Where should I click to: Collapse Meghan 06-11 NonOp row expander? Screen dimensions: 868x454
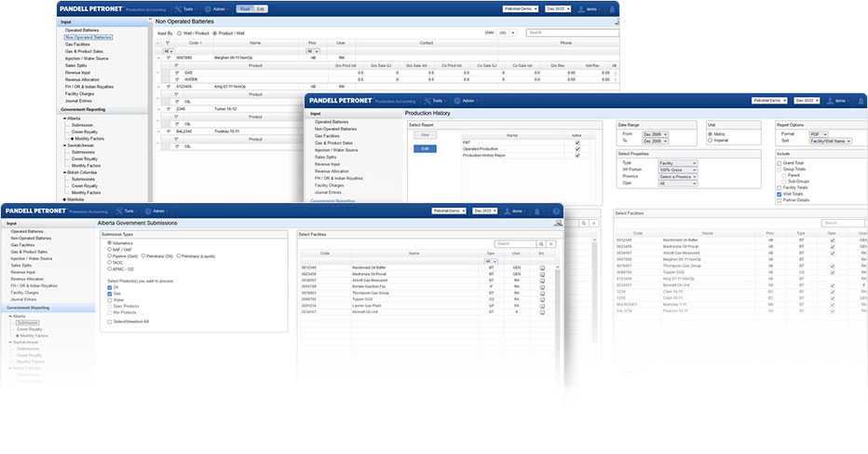coord(159,58)
